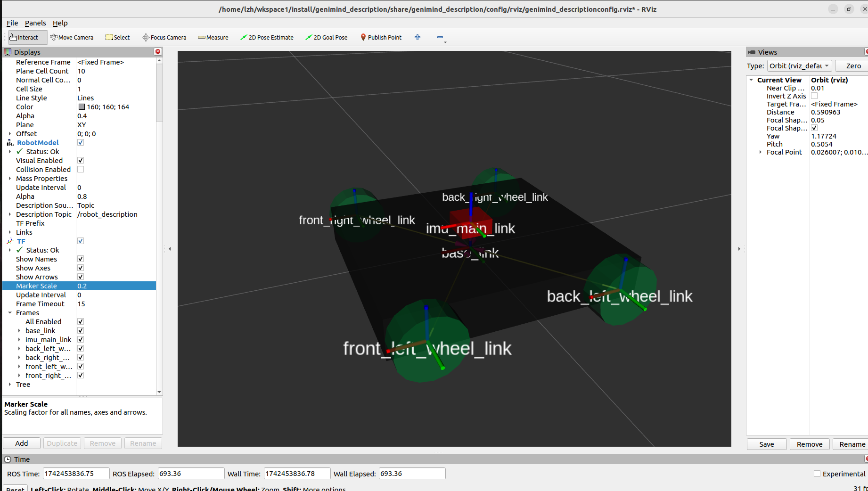Open the File menu
This screenshot has width=868, height=491.
(12, 23)
